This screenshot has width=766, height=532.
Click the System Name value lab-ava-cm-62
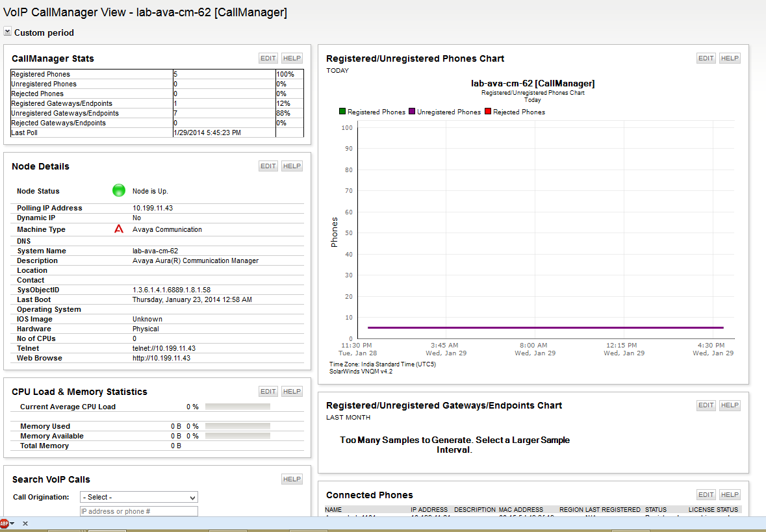(155, 251)
